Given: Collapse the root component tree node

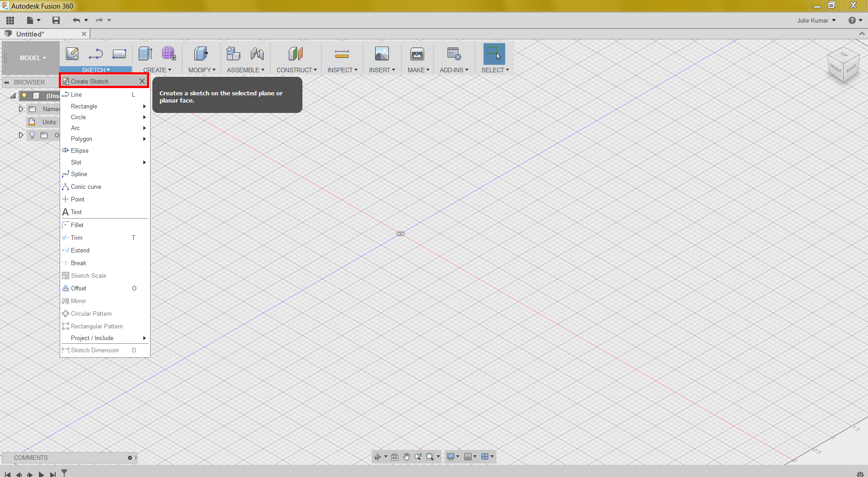Looking at the screenshot, I should pyautogui.click(x=13, y=96).
